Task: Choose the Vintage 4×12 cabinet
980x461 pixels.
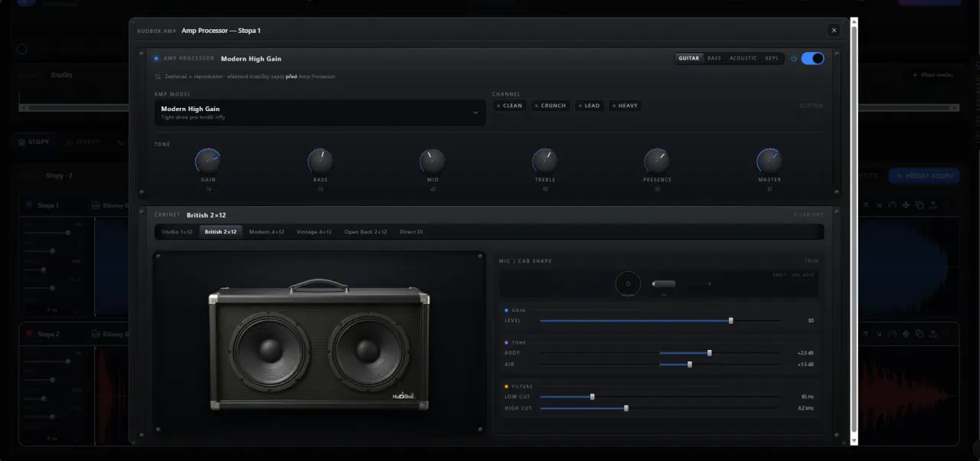Action: pyautogui.click(x=315, y=231)
